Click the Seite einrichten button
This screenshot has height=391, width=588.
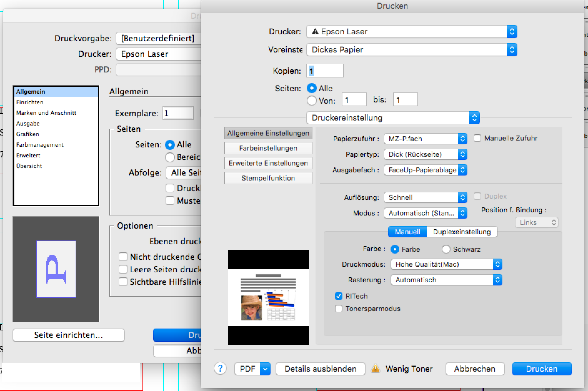[x=68, y=335]
